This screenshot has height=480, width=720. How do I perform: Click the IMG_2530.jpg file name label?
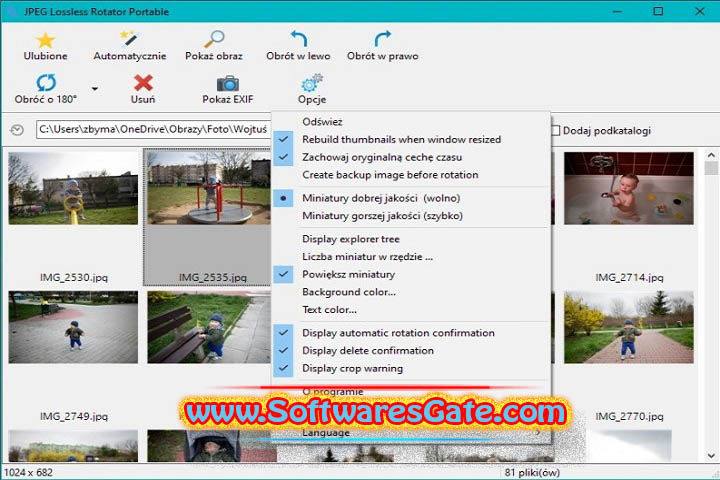(x=74, y=277)
